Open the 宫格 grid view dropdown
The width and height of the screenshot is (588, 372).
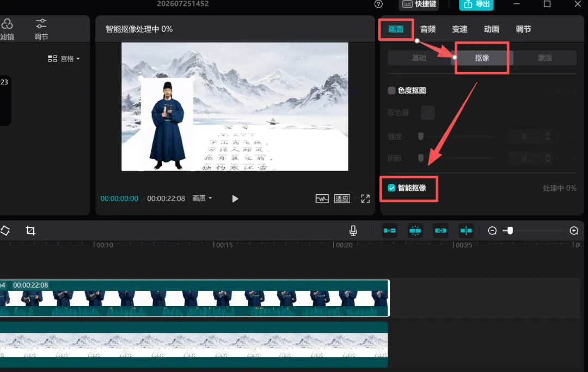coord(64,59)
